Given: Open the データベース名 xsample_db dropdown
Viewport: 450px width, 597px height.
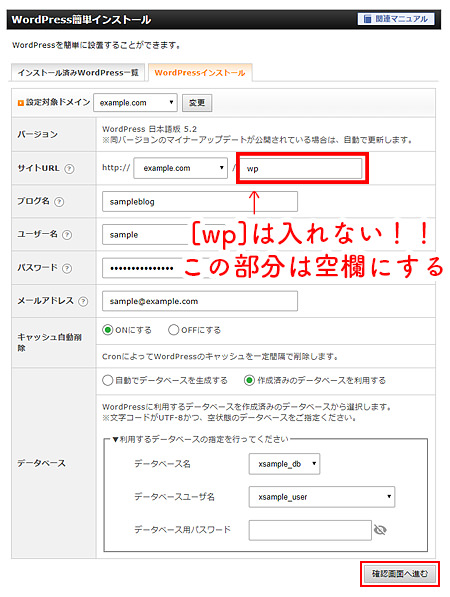Looking at the screenshot, I should click(x=284, y=464).
